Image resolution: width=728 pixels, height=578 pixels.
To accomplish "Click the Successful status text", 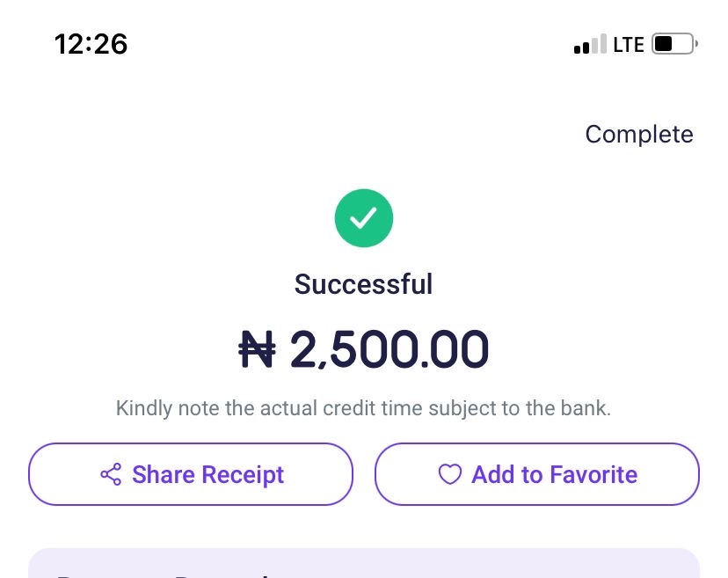I will (x=363, y=284).
